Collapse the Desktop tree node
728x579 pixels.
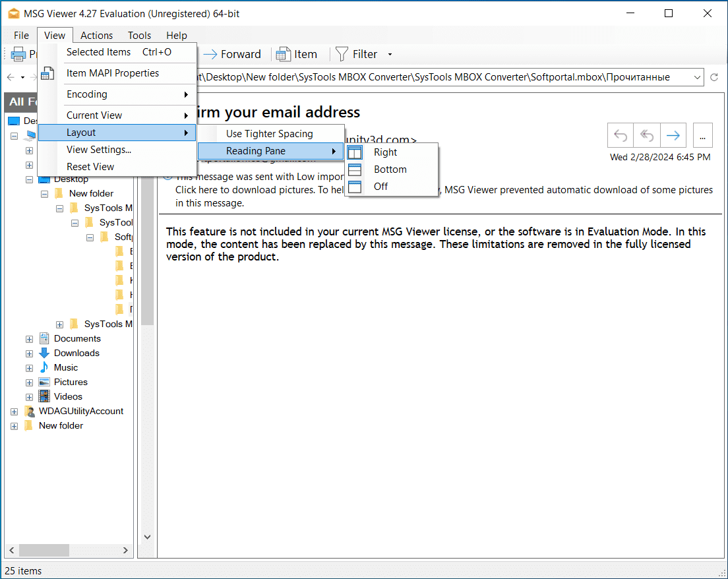click(x=29, y=179)
